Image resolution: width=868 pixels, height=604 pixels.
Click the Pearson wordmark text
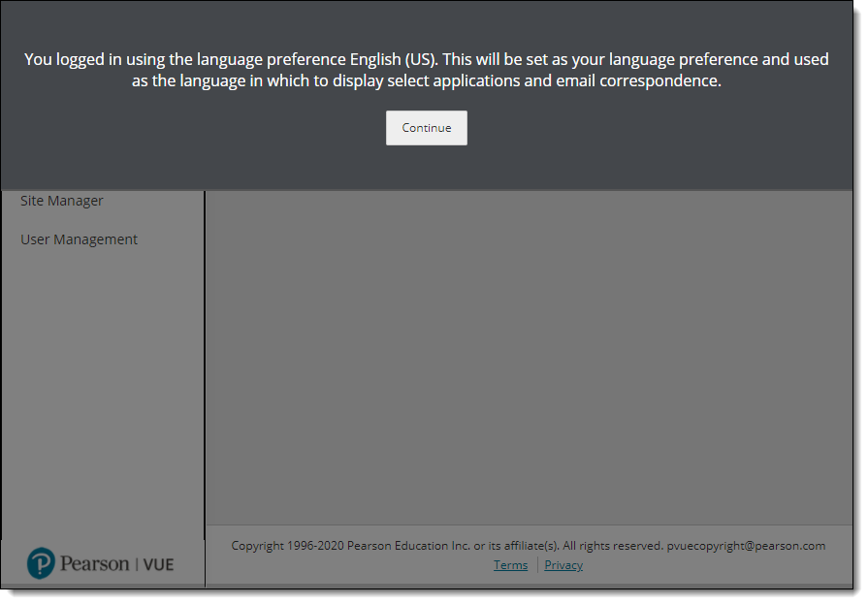coord(94,564)
